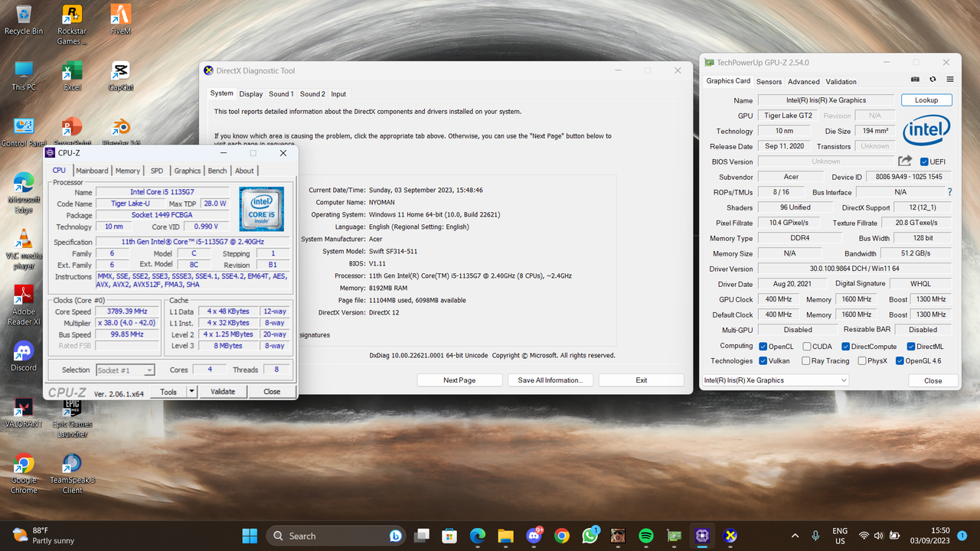Toggle the UEFI checkbox in GPU-Z
This screenshot has height=551, width=980.
pyautogui.click(x=924, y=161)
